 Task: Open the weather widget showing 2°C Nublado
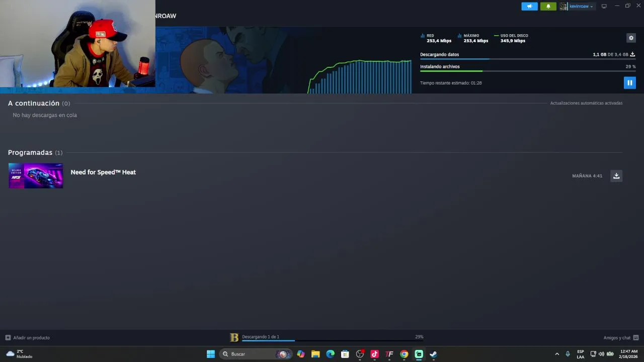coord(19,354)
